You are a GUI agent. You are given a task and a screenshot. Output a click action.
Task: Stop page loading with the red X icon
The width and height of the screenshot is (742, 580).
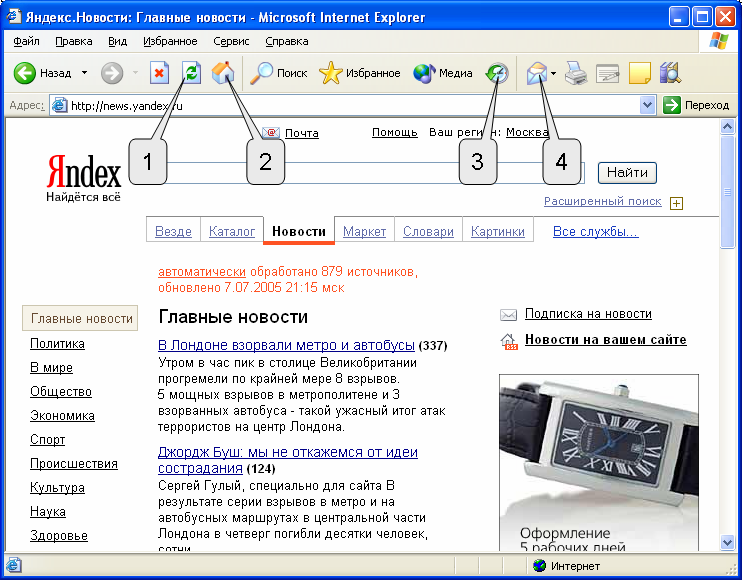159,73
